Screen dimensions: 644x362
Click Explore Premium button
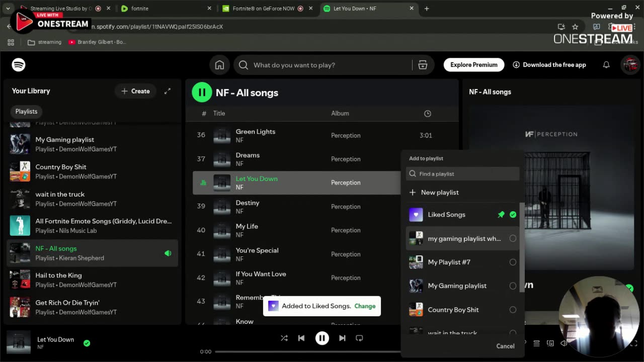click(x=474, y=65)
